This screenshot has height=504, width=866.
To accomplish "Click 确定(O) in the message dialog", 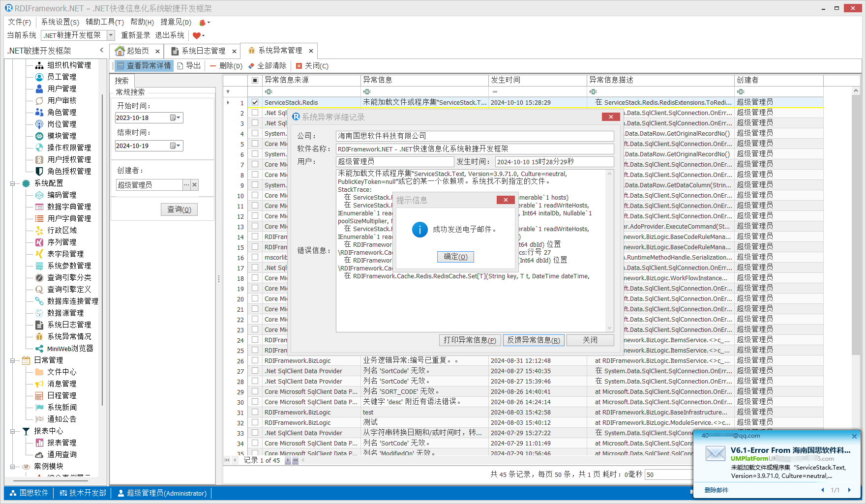I will [455, 257].
